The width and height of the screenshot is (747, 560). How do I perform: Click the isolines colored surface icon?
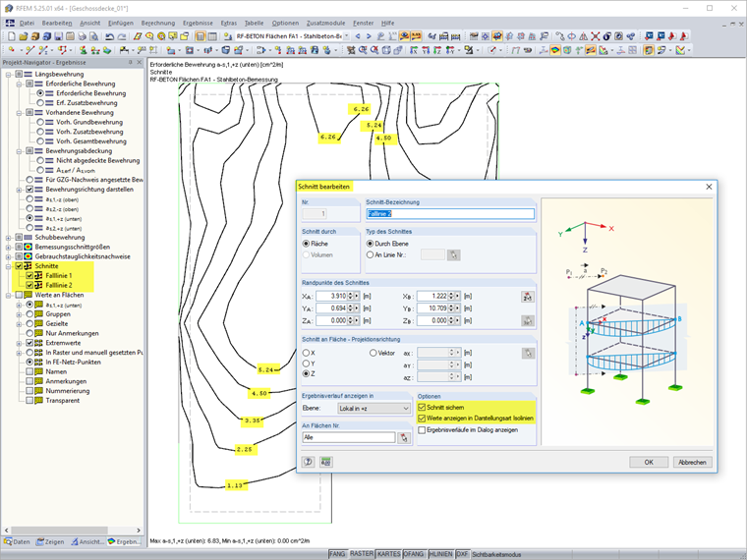tap(555, 50)
